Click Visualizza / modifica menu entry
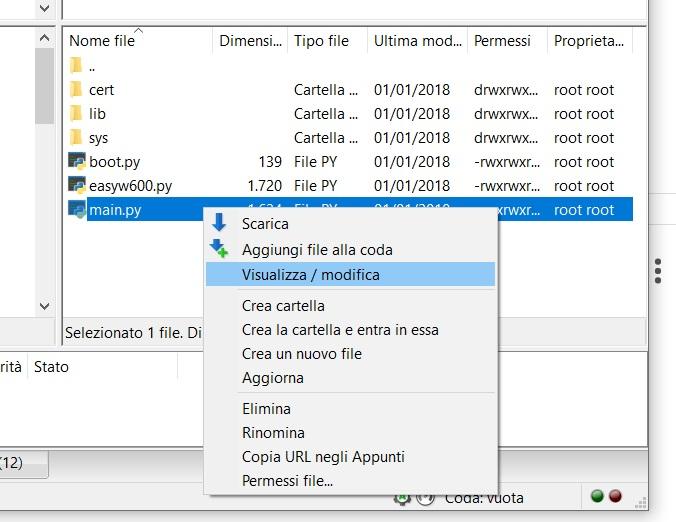The width and height of the screenshot is (676, 522). coord(350,275)
